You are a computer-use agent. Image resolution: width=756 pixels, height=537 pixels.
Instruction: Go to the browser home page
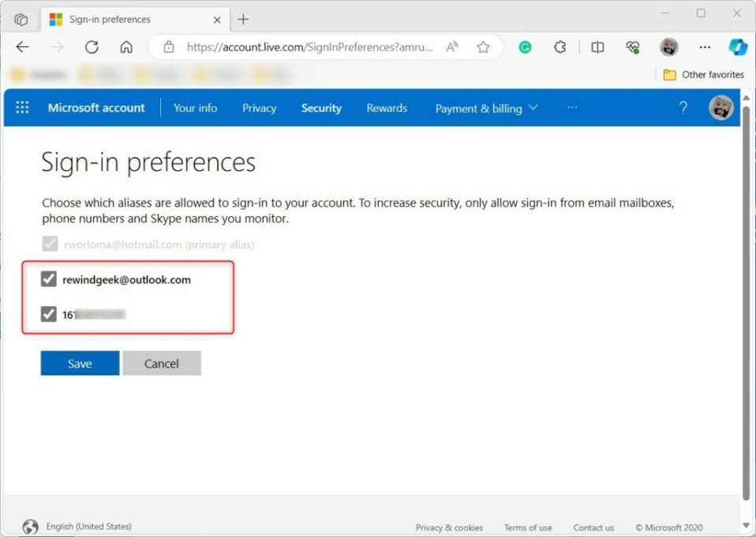(x=126, y=47)
